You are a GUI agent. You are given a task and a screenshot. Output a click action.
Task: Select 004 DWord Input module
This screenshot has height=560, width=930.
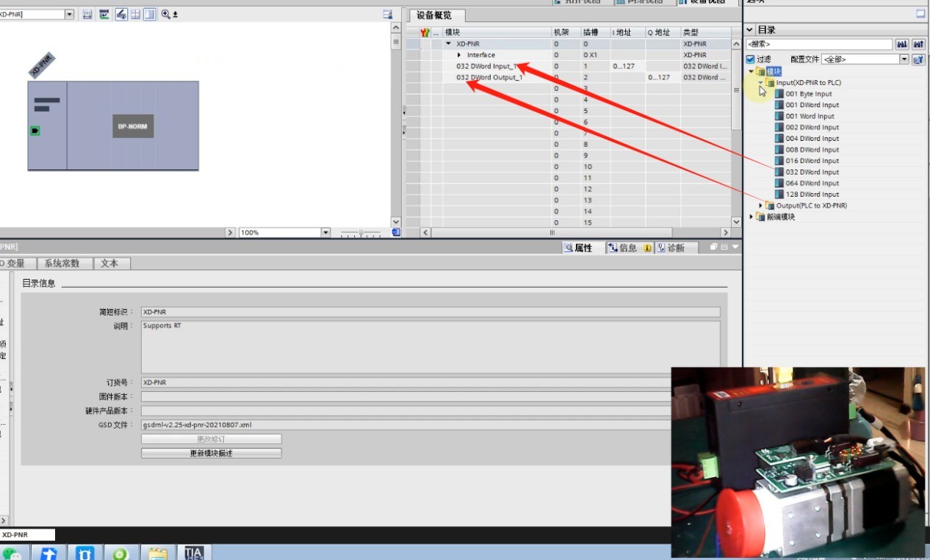pyautogui.click(x=812, y=138)
